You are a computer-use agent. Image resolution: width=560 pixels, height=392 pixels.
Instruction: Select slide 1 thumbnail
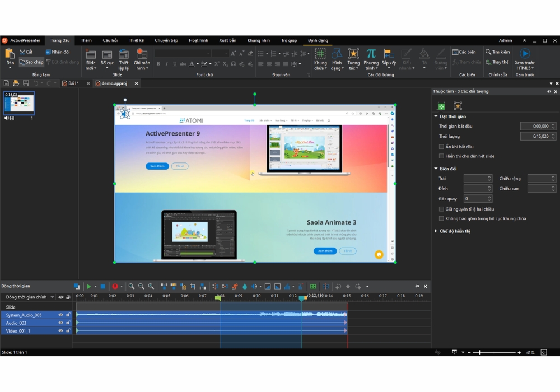19,103
